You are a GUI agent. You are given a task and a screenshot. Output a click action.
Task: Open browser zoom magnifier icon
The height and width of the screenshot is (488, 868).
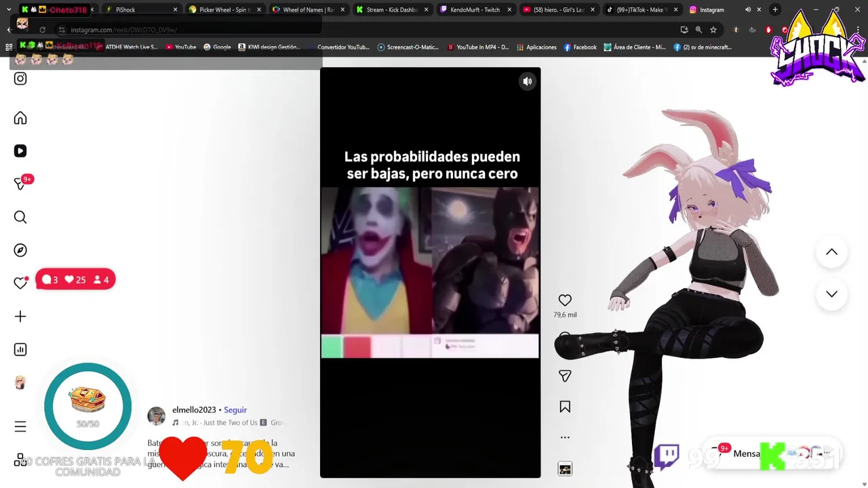[x=698, y=30]
